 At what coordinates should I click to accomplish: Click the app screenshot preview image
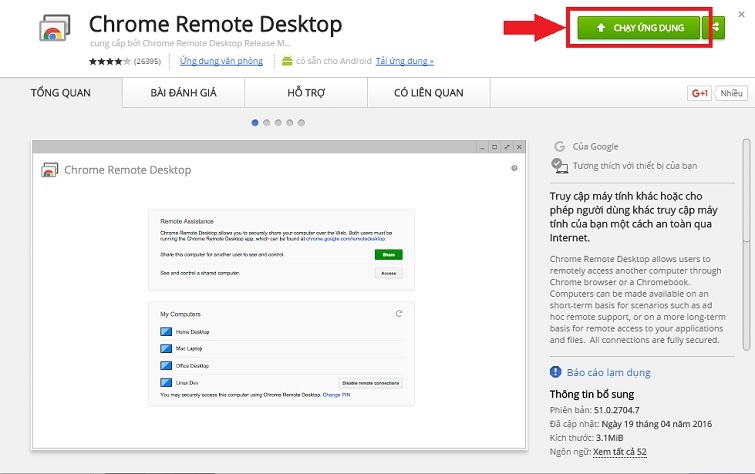[279, 295]
